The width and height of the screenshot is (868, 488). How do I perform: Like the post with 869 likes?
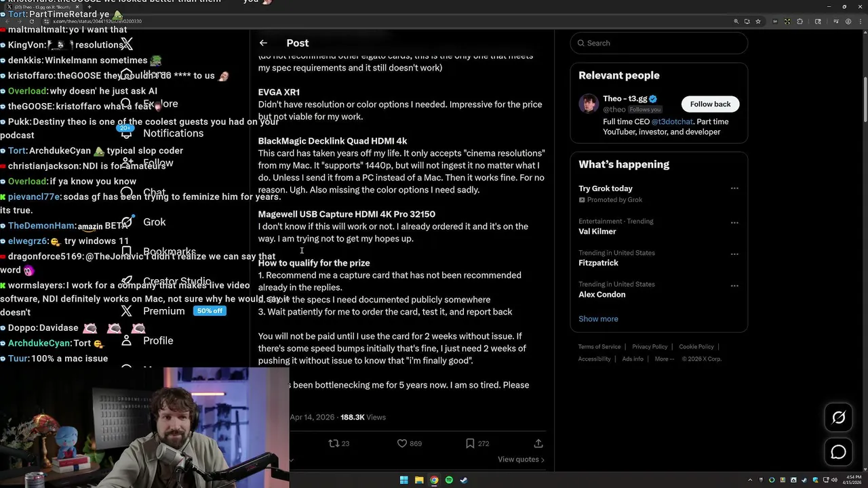click(410, 443)
